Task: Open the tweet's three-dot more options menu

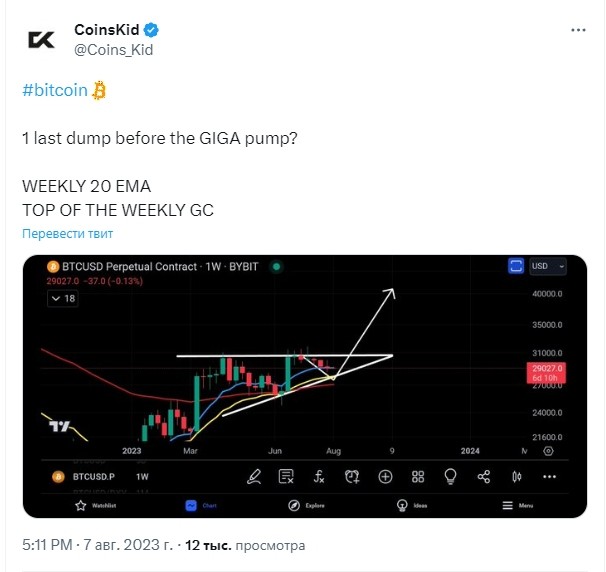Action: pyautogui.click(x=578, y=30)
